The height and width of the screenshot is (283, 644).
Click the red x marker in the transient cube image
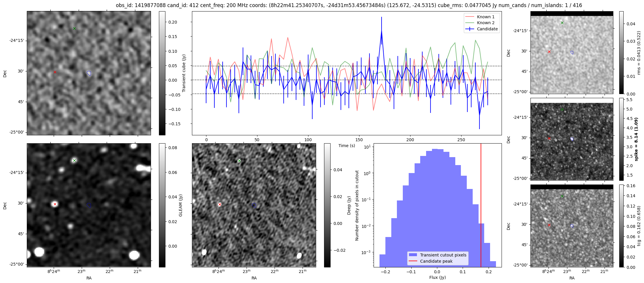(55, 72)
